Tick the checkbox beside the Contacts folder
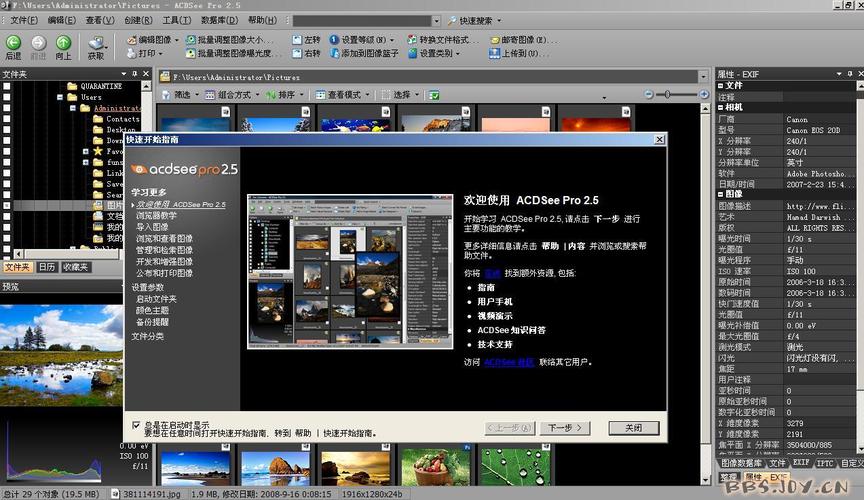864x500 pixels. point(7,118)
